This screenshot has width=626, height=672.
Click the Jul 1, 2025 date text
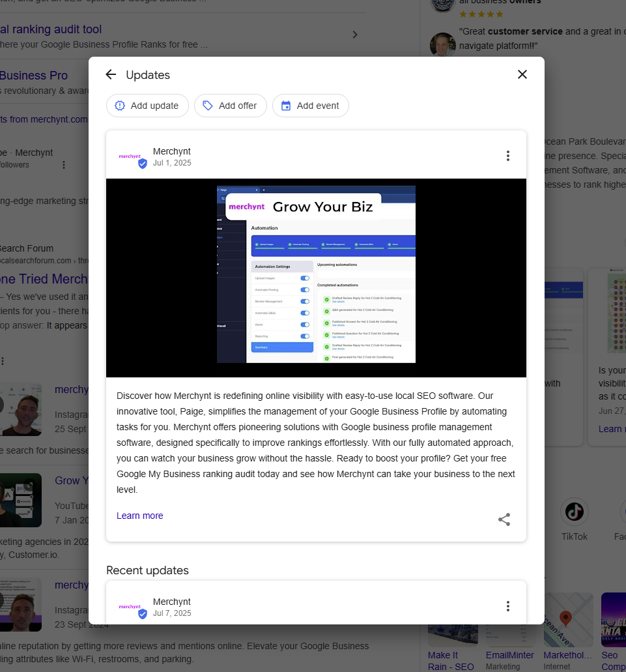pos(172,163)
